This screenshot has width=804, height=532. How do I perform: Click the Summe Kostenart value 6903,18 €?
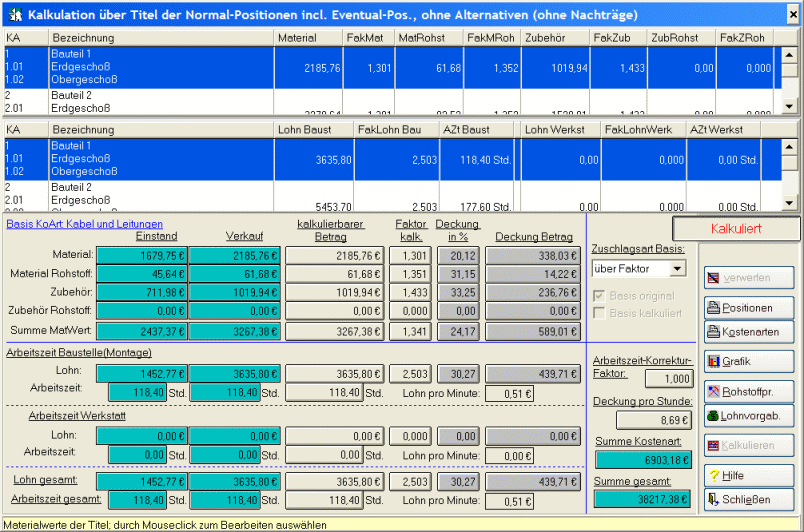pos(643,460)
